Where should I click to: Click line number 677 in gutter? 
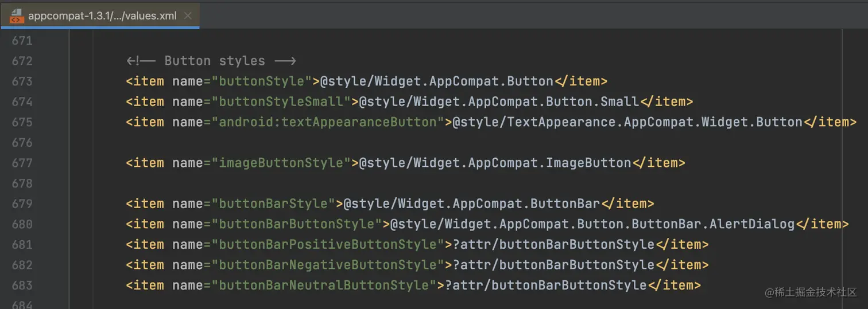pyautogui.click(x=22, y=163)
